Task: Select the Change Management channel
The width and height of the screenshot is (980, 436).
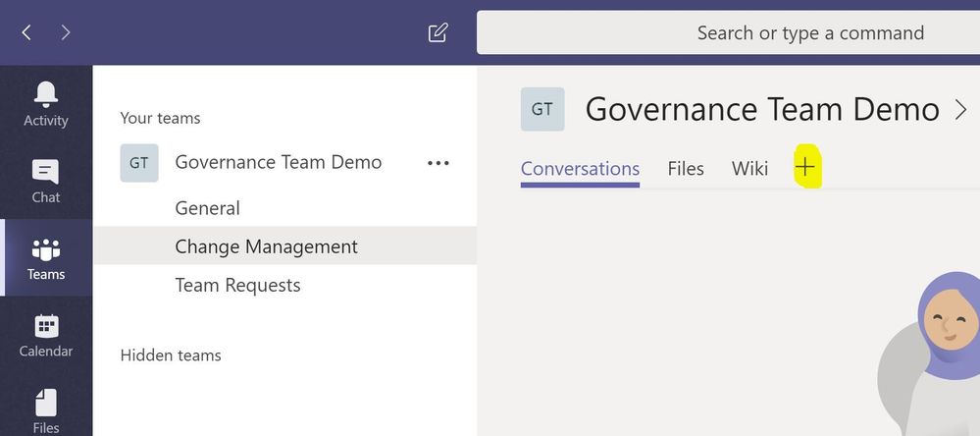Action: (266, 246)
